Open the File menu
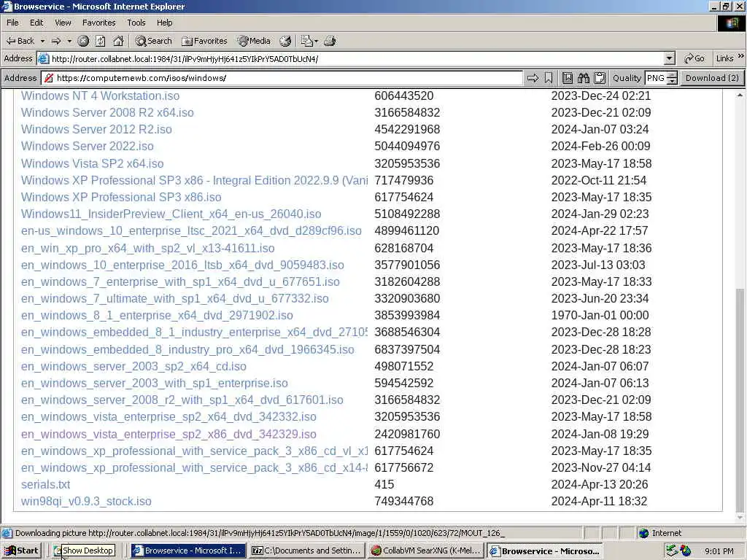Screen dimensions: 747x560 (12, 23)
